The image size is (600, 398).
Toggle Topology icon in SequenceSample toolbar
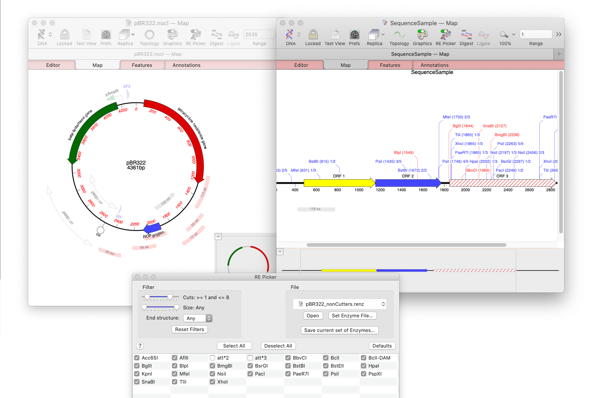(x=399, y=35)
